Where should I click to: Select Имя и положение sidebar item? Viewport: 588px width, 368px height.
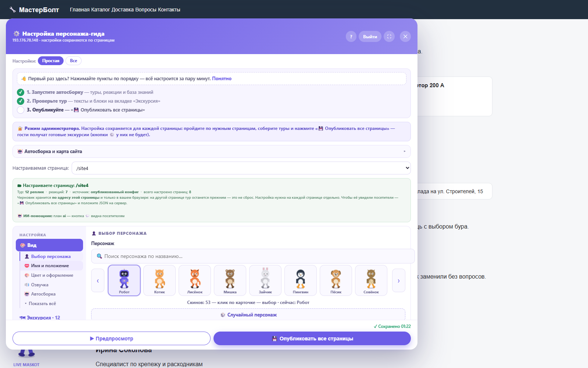(51, 266)
